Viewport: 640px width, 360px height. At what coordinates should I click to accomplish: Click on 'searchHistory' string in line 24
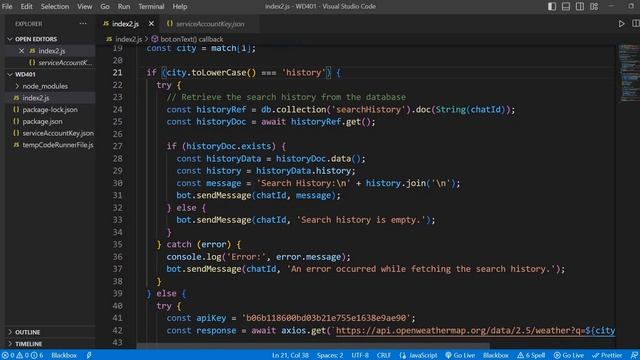368,110
